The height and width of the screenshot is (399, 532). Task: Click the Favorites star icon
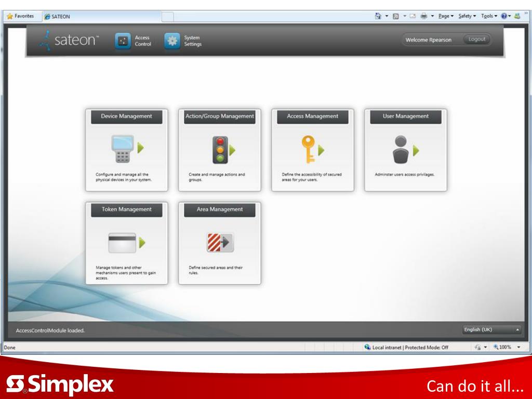pos(10,16)
